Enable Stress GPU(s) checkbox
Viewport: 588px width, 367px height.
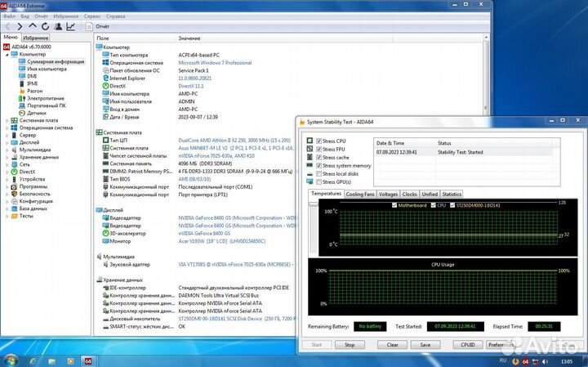point(318,182)
